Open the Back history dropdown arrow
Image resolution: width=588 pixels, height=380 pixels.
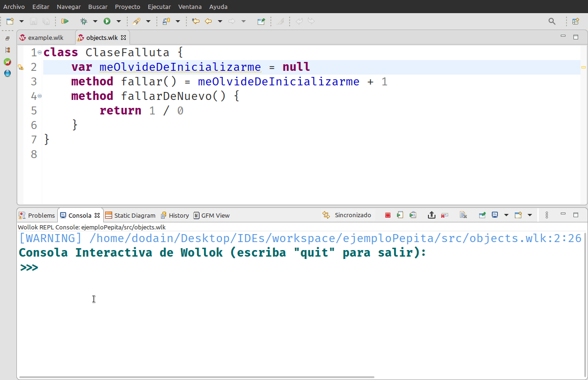220,21
